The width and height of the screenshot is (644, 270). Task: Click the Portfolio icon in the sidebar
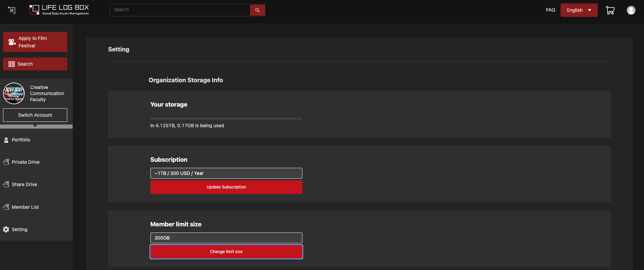click(x=6, y=140)
